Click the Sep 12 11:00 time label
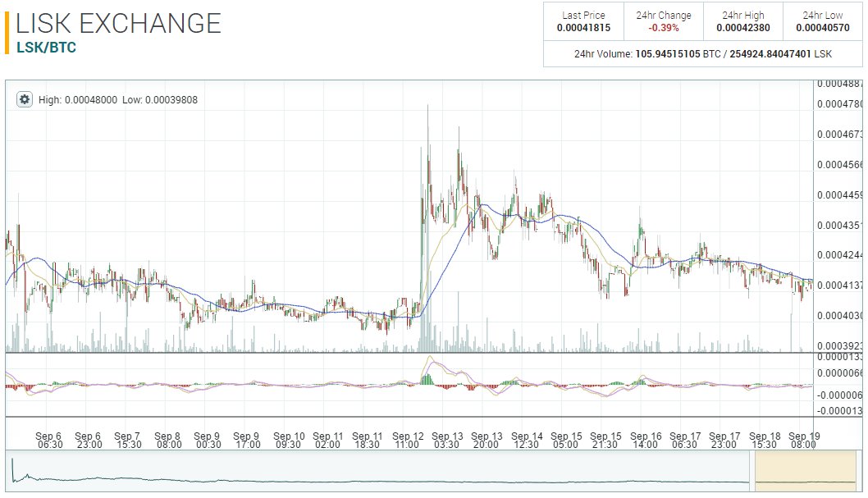This screenshot has width=868, height=498. pos(407,441)
